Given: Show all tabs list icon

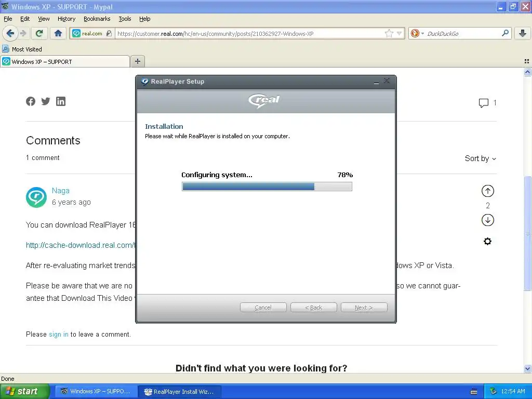Looking at the screenshot, I should click(x=527, y=61).
